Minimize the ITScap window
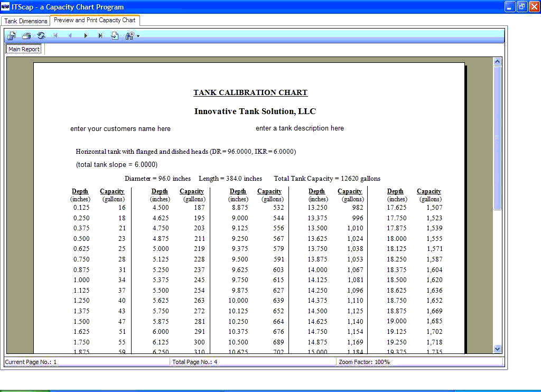Image resolution: width=541 pixels, height=392 pixels. 510,6
